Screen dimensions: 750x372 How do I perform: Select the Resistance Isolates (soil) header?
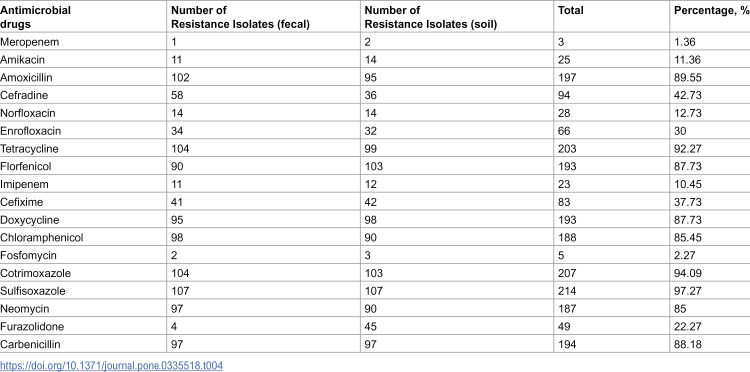430,17
